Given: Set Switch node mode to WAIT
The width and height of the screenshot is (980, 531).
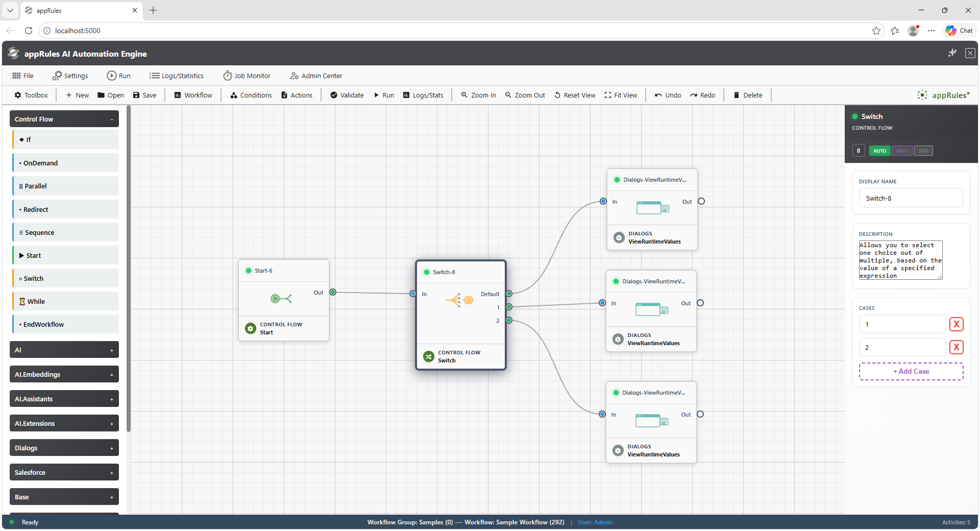Looking at the screenshot, I should click(902, 151).
